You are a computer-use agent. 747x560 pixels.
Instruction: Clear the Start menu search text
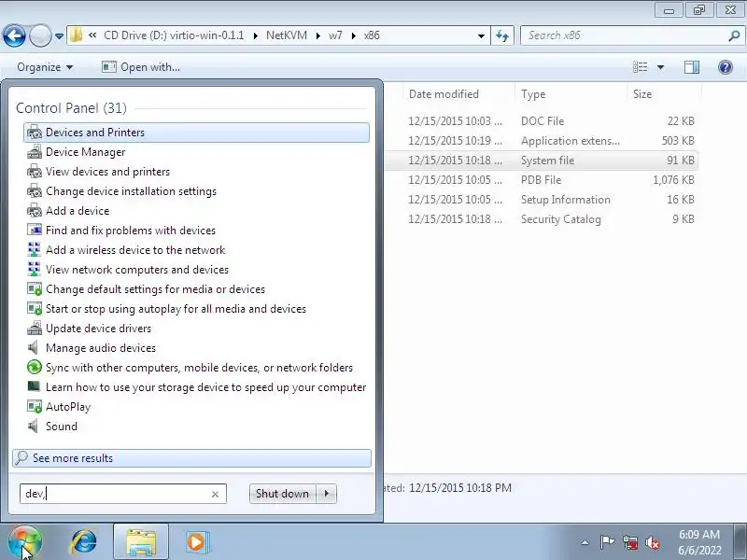coord(215,495)
